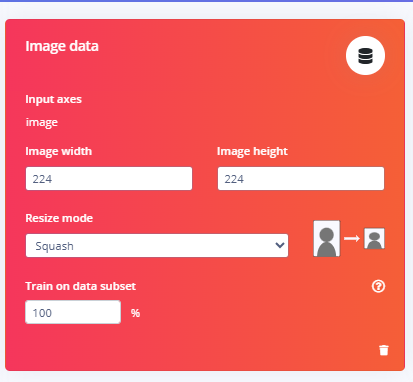Click the 'Resize mode' label
The height and width of the screenshot is (382, 413).
(59, 218)
